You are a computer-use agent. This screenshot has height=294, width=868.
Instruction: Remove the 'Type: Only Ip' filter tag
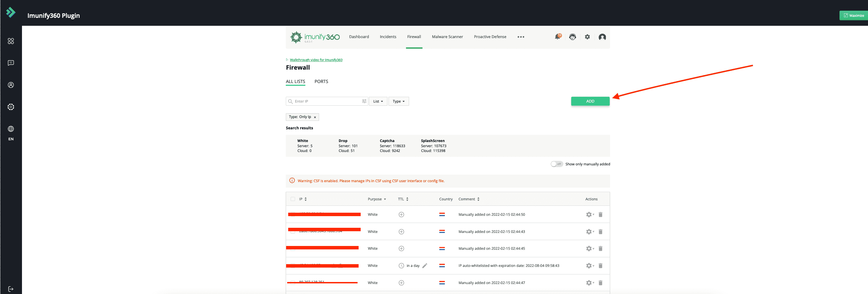[315, 117]
